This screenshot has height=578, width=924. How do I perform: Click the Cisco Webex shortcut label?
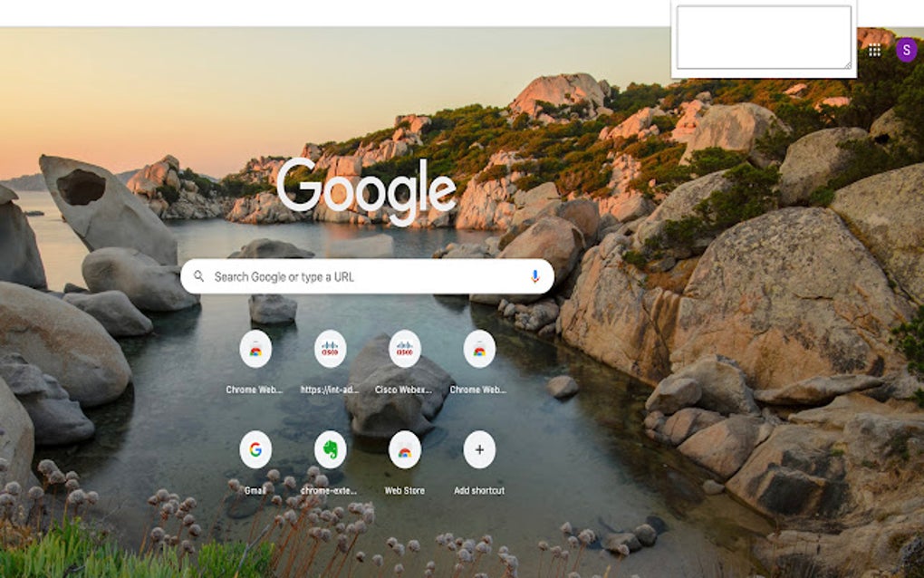[x=405, y=391]
